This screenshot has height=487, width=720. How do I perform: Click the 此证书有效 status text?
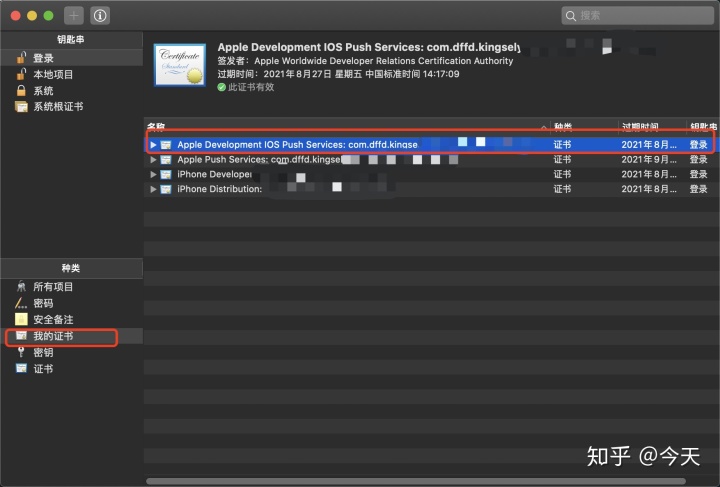(x=251, y=87)
